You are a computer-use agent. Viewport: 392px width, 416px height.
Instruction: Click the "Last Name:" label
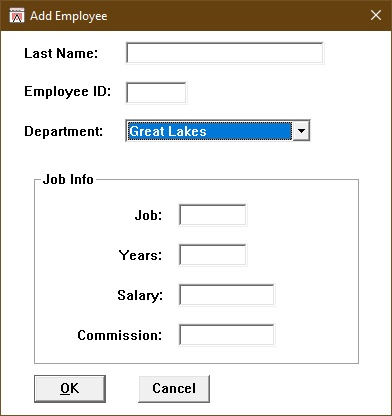click(61, 53)
